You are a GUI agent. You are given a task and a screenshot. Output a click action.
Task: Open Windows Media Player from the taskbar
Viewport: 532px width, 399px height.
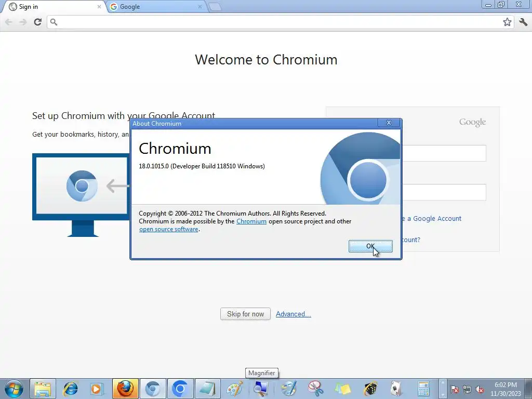tap(97, 389)
